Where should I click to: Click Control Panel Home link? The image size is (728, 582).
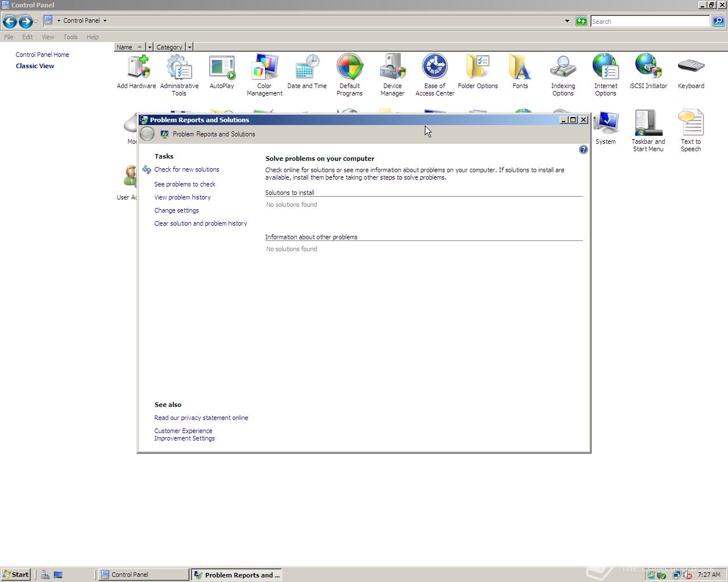click(x=42, y=55)
